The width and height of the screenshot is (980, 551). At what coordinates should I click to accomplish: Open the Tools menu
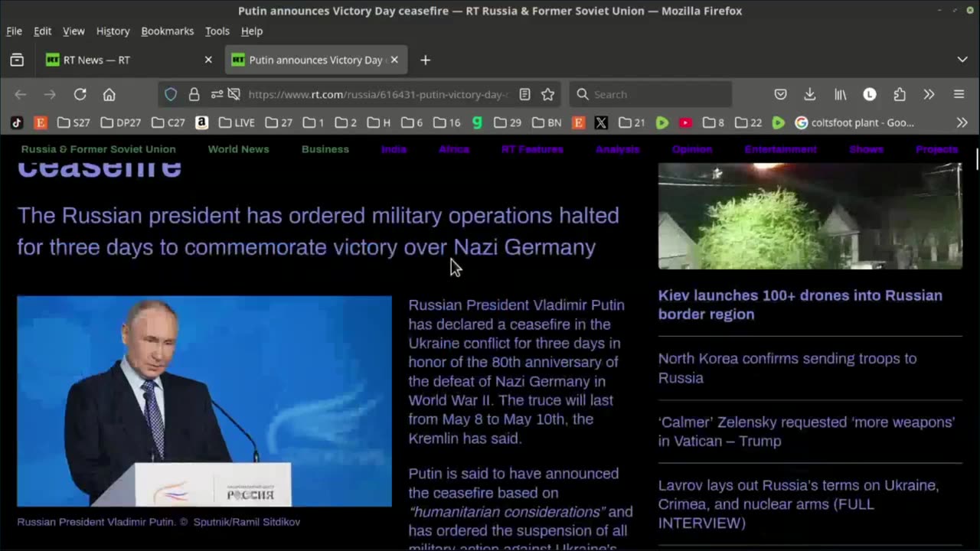coord(217,31)
